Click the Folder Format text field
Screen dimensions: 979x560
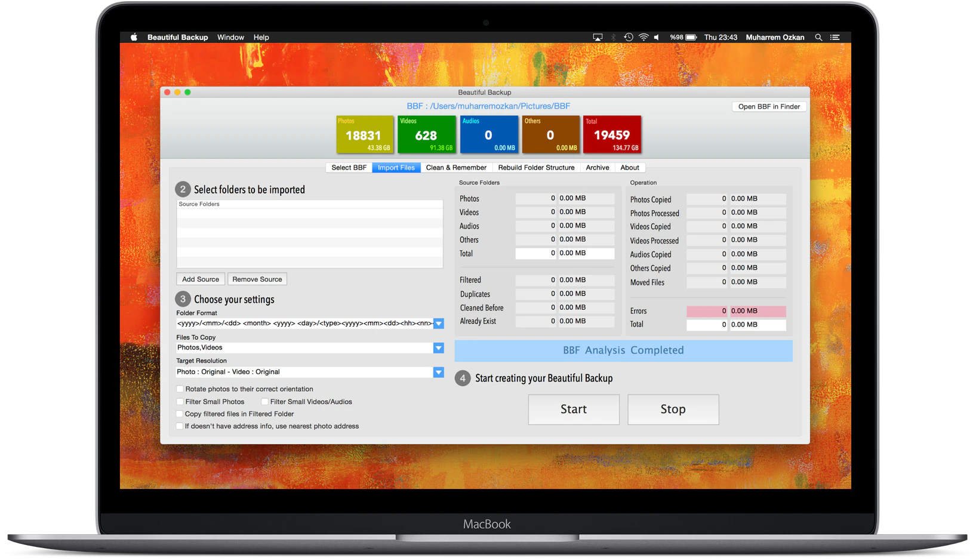click(x=304, y=324)
